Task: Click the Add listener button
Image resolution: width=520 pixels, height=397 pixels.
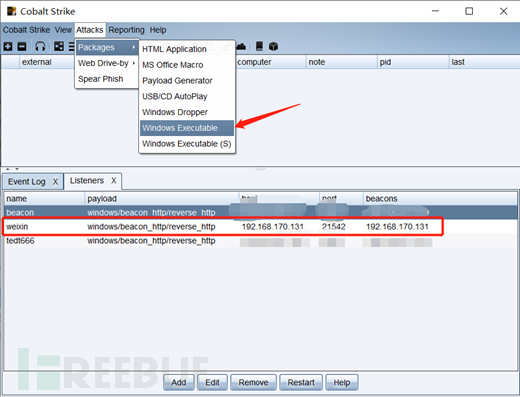Action: point(179,382)
